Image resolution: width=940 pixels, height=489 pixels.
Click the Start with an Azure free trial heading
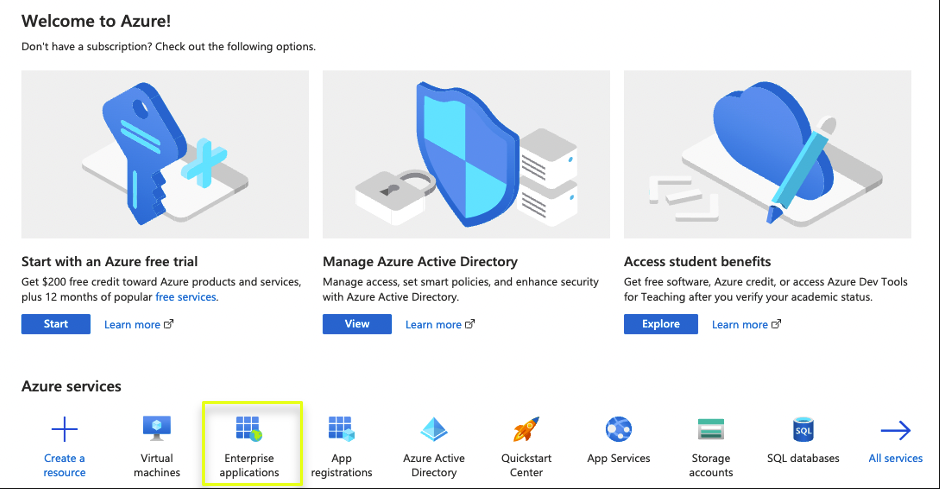click(x=110, y=261)
